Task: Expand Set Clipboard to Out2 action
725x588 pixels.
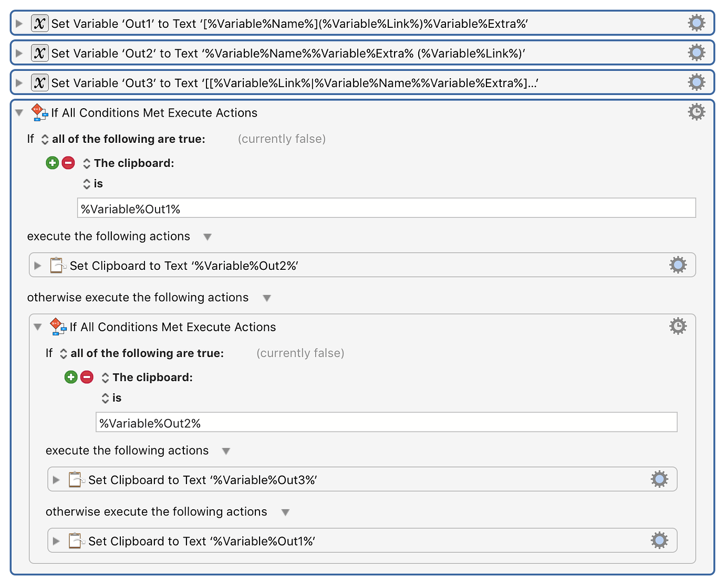Action: [x=38, y=266]
